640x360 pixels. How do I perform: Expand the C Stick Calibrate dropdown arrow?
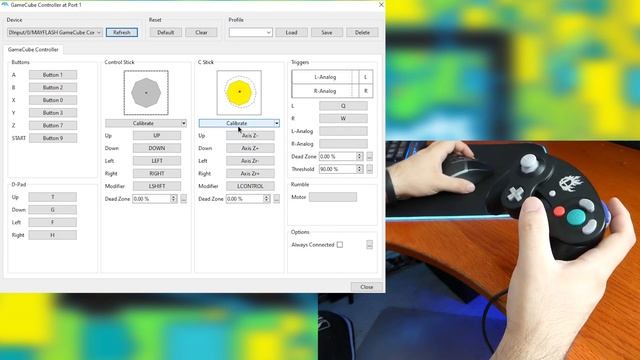pos(277,123)
